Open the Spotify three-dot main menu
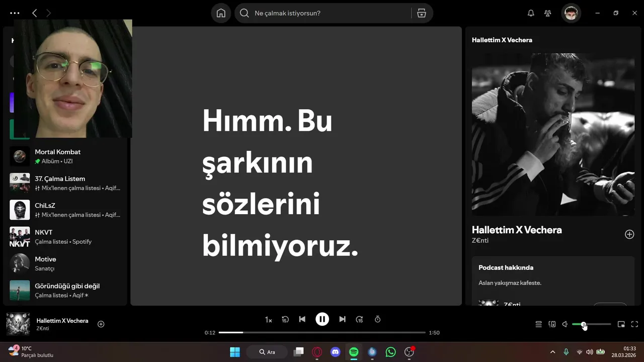644x362 pixels. [x=15, y=13]
